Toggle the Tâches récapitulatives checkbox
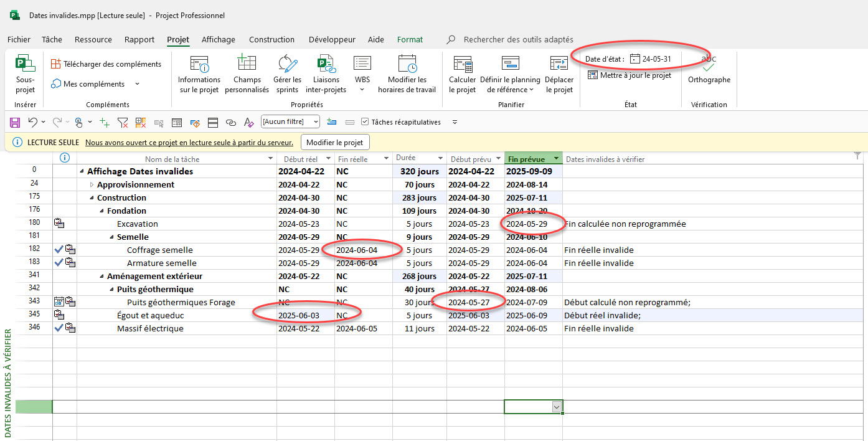868x441 pixels. [366, 122]
